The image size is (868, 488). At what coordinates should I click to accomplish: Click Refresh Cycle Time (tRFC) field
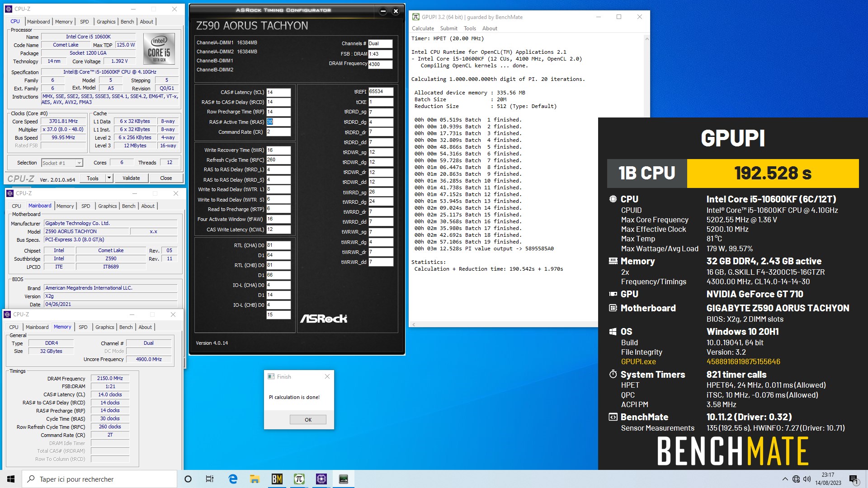point(278,160)
